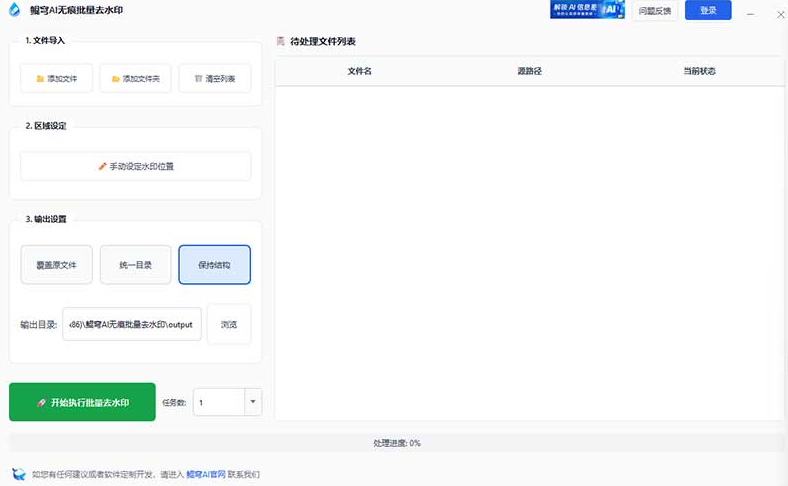Click the output directory path field
This screenshot has width=788, height=486.
[132, 324]
